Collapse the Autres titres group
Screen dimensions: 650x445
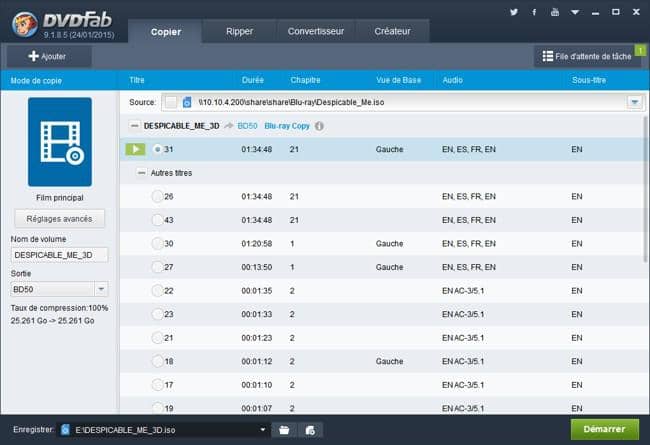point(141,173)
